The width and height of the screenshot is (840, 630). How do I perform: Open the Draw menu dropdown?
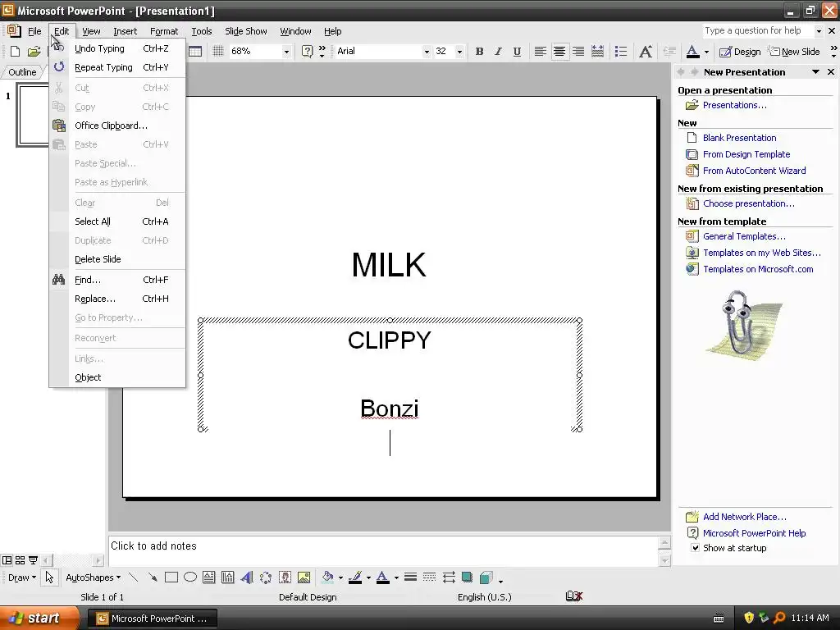pos(22,577)
